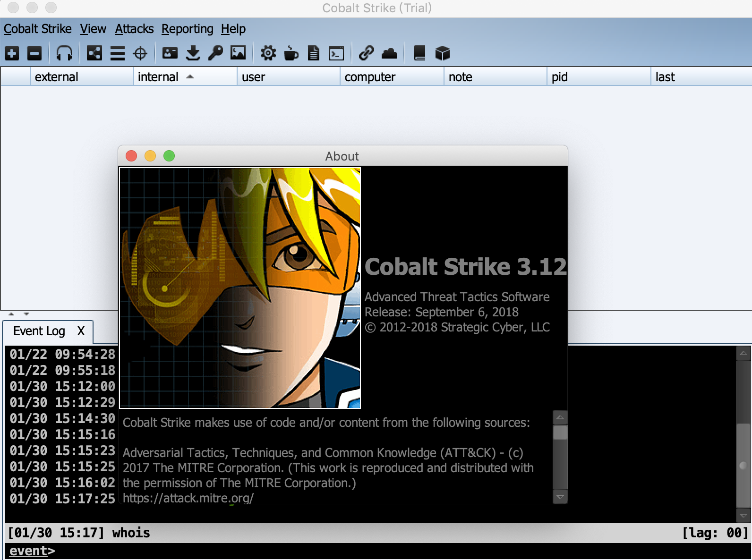The height and width of the screenshot is (560, 752).
Task: Click the coffee cup Java applet attack icon
Action: (291, 53)
